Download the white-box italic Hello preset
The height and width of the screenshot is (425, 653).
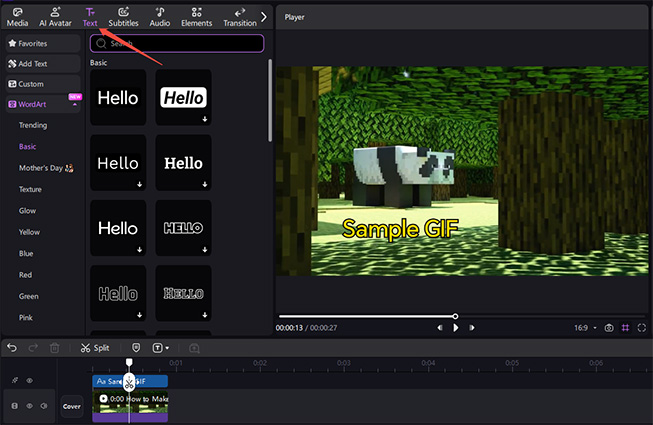tap(205, 119)
